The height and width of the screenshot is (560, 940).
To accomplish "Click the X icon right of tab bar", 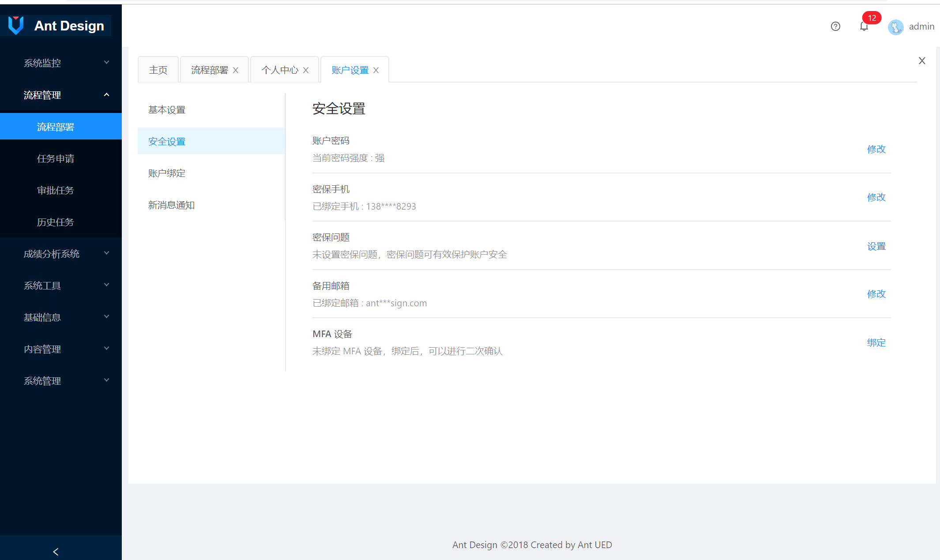I will [x=921, y=61].
